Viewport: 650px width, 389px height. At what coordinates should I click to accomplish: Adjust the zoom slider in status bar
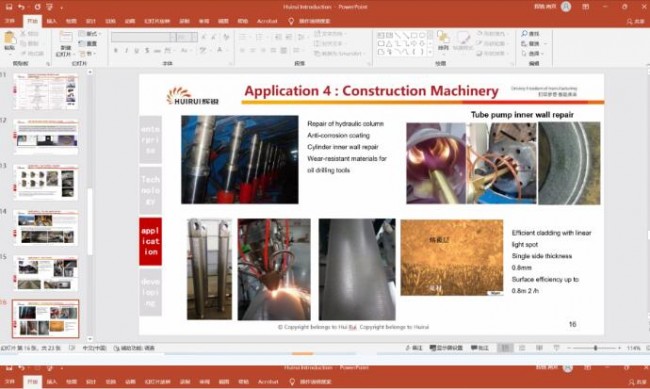coord(595,348)
